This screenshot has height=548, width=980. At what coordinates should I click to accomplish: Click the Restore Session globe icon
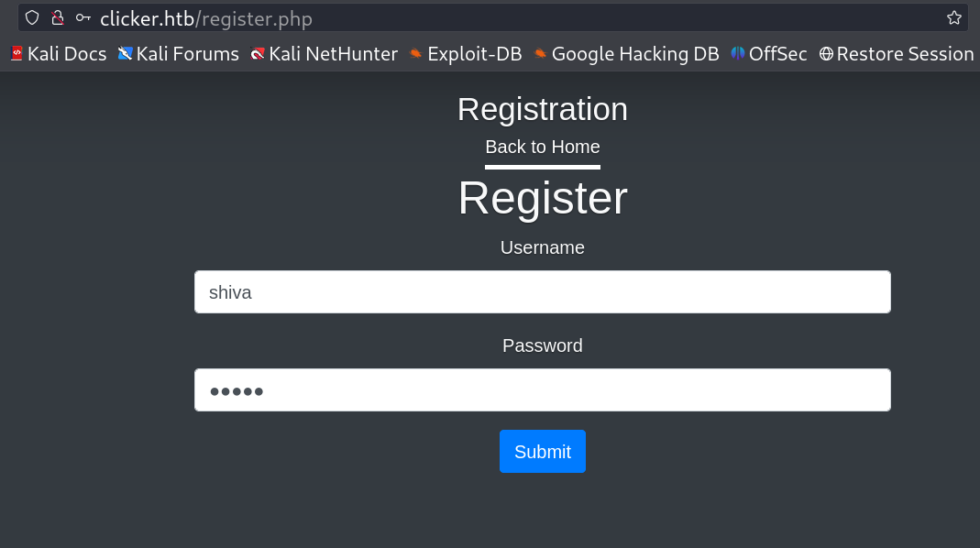click(x=826, y=54)
